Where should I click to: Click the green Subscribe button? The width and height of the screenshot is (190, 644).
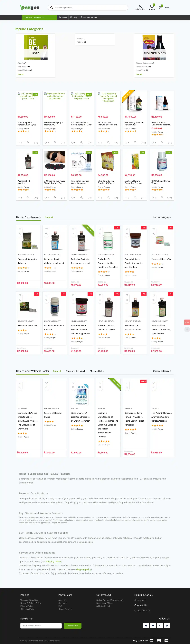pyautogui.click(x=73, y=626)
